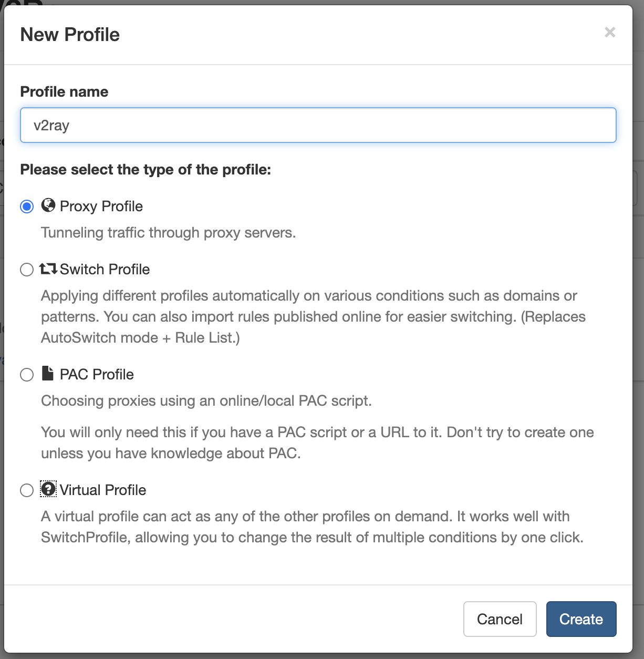The image size is (644, 659).
Task: Click the globe icon beside Proxy Profile
Action: (48, 205)
